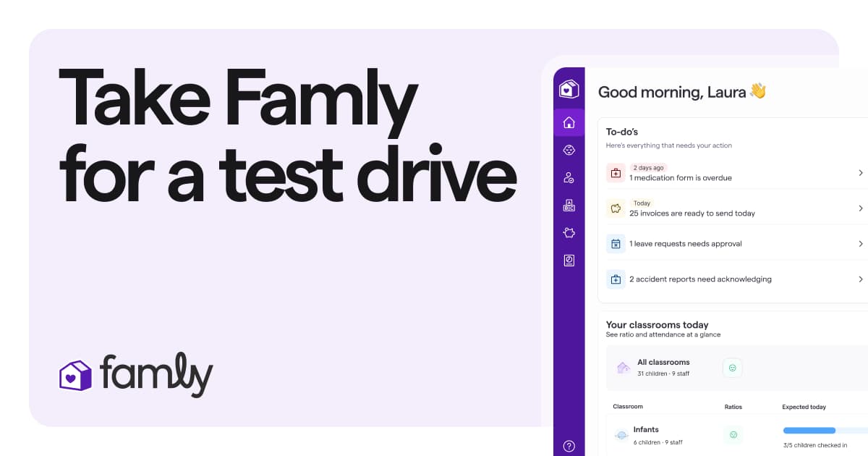868x456 pixels.
Task: Open the Home icon in the sidebar
Action: [569, 122]
